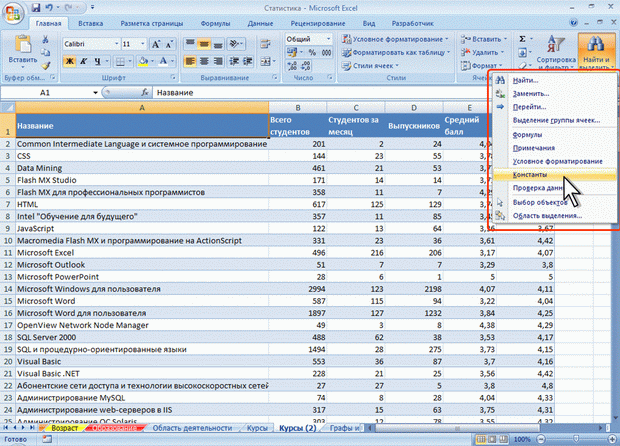Viewport: 620px width, 446px height.
Task: Center text horizontally
Action: coord(204,61)
